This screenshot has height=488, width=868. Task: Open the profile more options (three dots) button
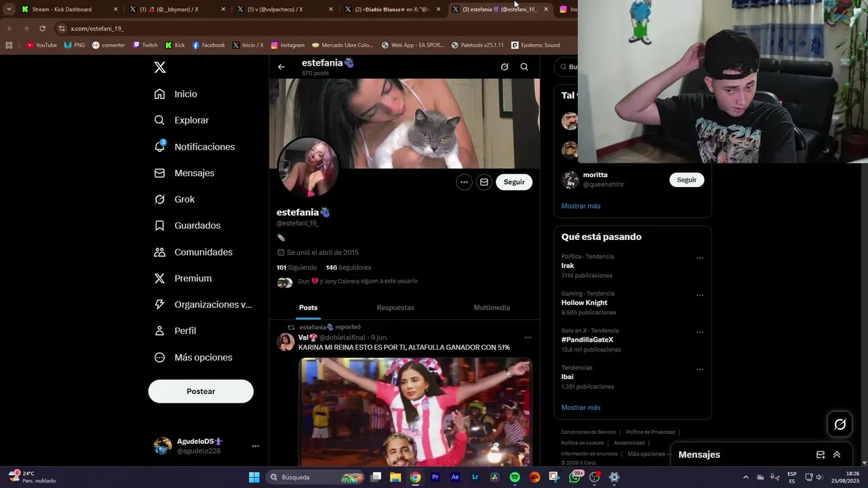pos(464,182)
